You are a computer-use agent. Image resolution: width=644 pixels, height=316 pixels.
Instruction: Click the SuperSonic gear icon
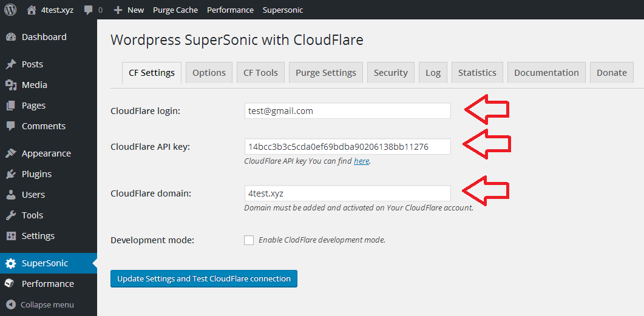tap(11, 263)
